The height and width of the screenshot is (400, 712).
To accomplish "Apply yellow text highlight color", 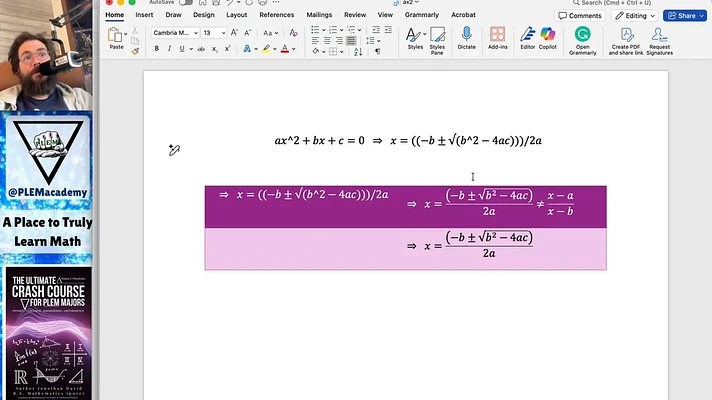I will pos(266,49).
